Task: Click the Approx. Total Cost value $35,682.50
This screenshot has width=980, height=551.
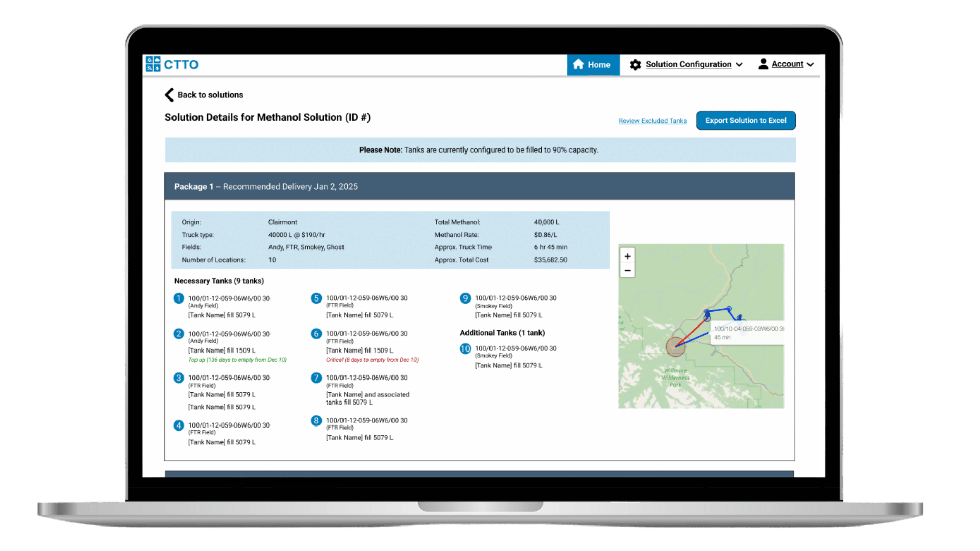Action: 550,260
